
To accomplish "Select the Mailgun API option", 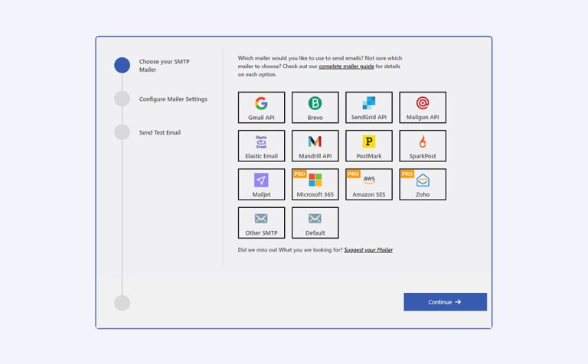I will click(423, 108).
